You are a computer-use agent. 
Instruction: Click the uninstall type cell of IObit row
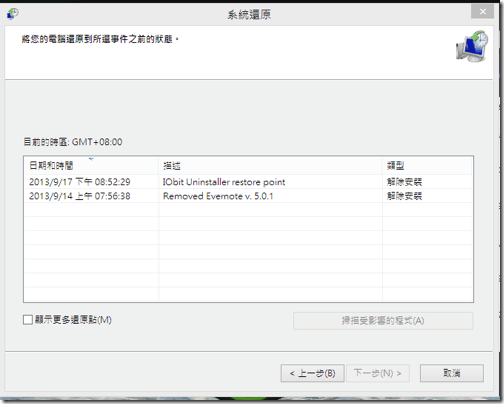(404, 182)
